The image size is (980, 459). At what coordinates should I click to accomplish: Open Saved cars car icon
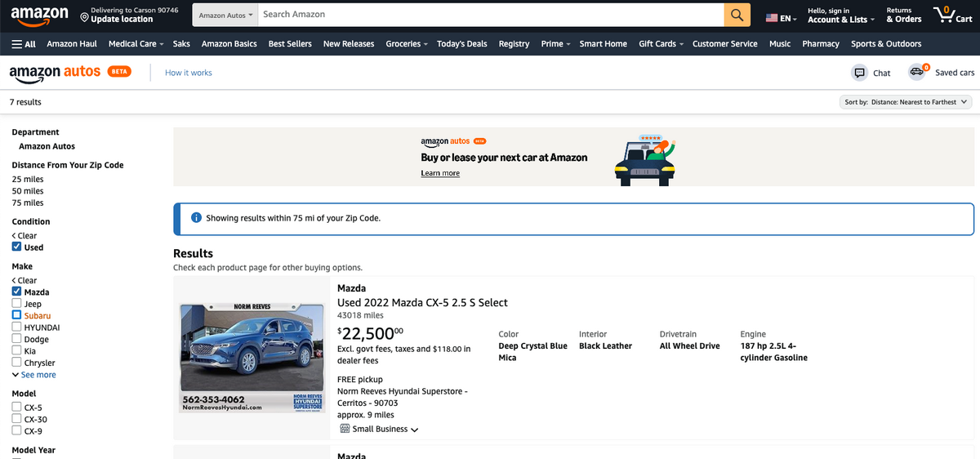[919, 72]
